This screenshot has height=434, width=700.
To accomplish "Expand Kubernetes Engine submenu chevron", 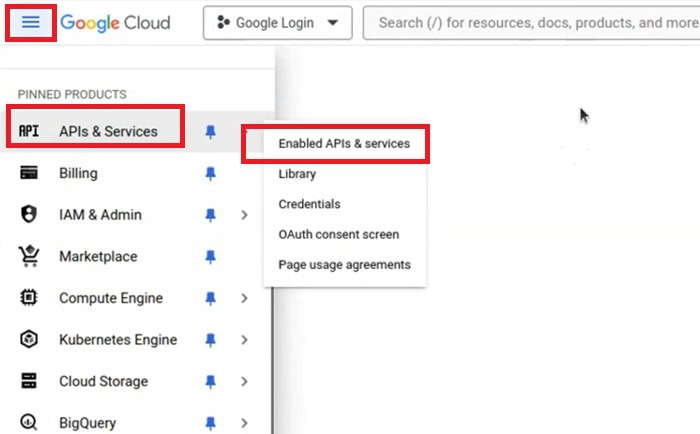I will pyautogui.click(x=244, y=340).
